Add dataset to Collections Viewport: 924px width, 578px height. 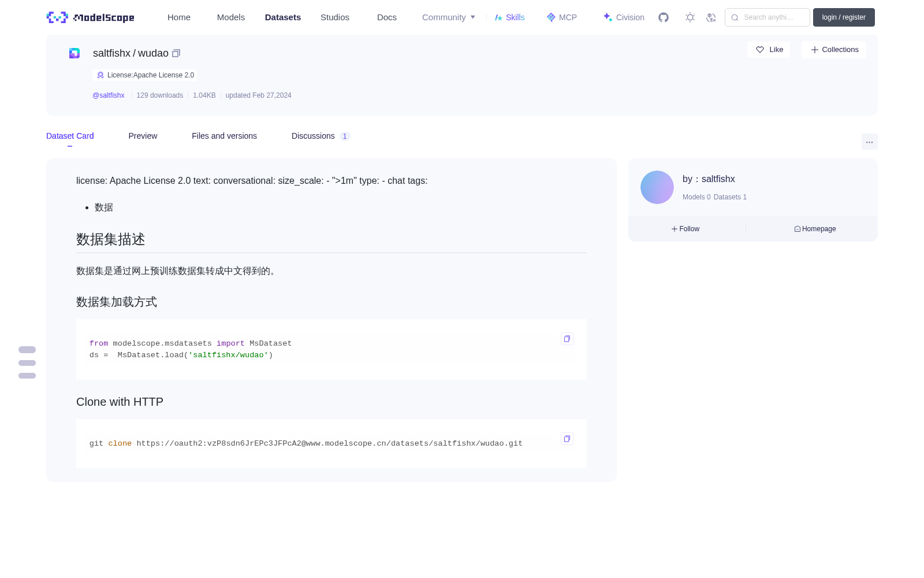[834, 50]
